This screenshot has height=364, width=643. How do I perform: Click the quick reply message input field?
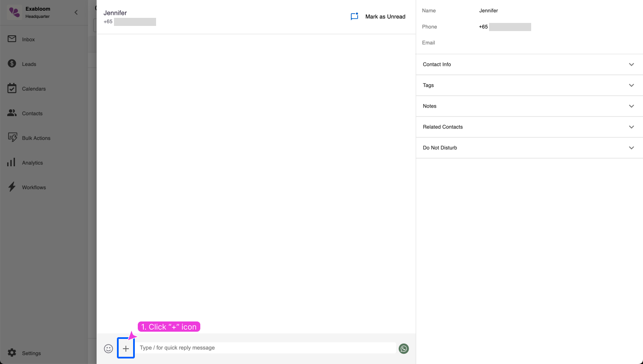click(266, 347)
